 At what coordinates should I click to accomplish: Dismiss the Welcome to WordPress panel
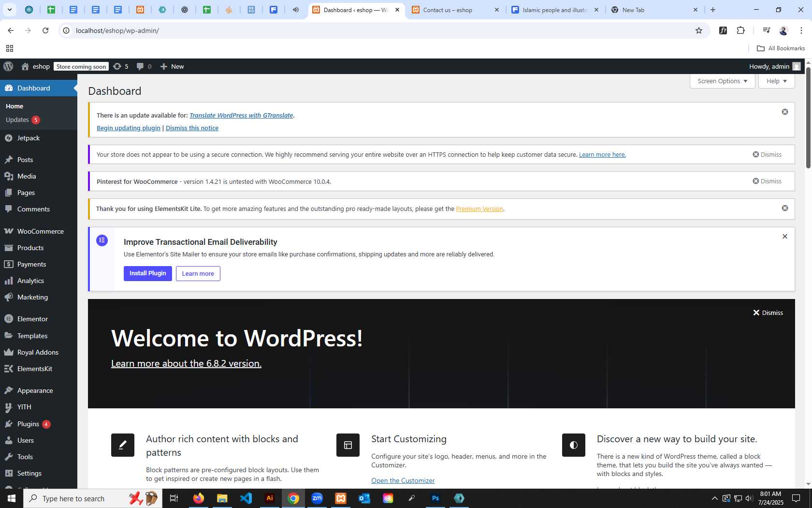(768, 313)
